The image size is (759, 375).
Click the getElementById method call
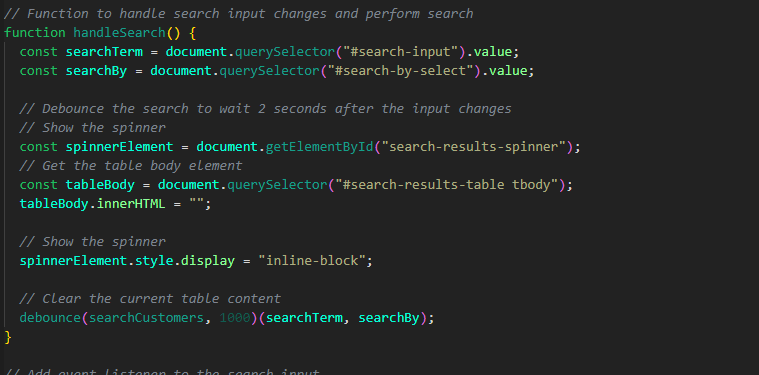[x=319, y=147]
